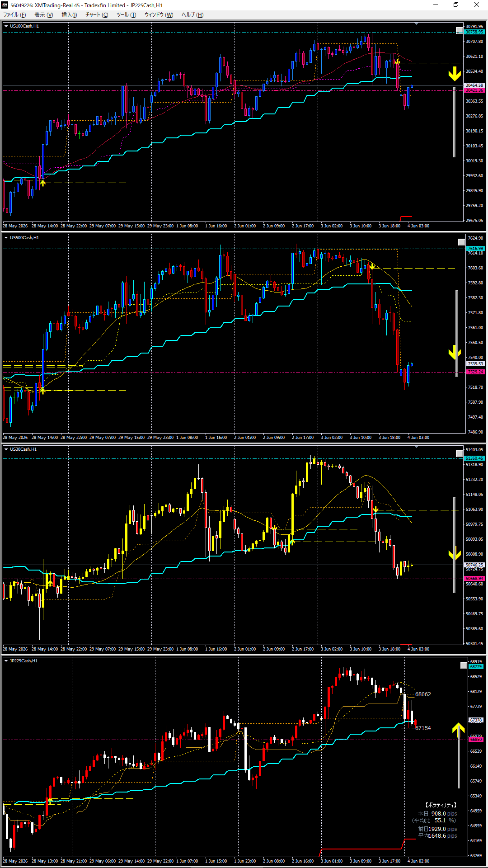Image resolution: width=488 pixels, height=868 pixels.
Task: Expand the JP225Cash,H1 chart title triangle
Action: (6, 661)
